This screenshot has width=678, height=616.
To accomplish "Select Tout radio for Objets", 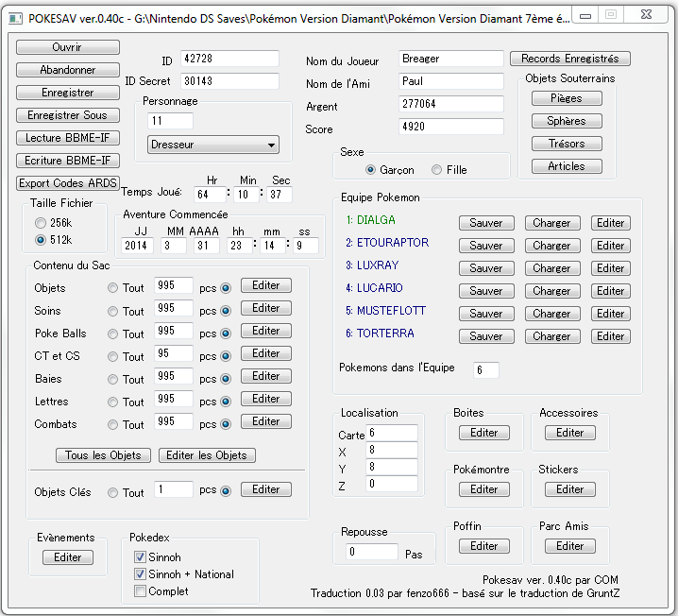I will [113, 288].
